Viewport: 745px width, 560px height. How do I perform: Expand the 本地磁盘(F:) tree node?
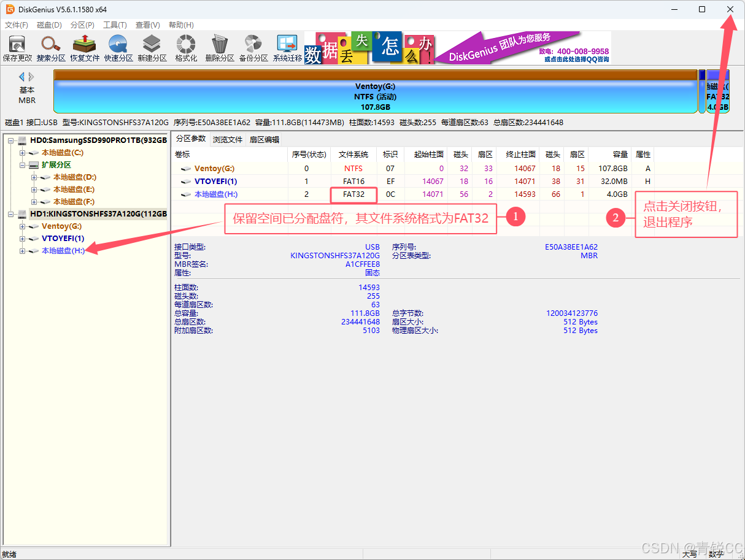click(x=34, y=202)
